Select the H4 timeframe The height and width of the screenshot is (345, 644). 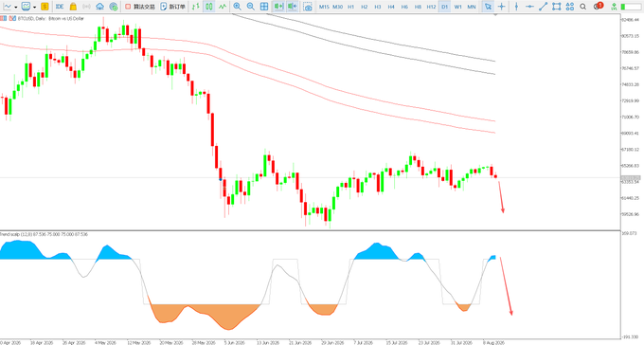(391, 7)
